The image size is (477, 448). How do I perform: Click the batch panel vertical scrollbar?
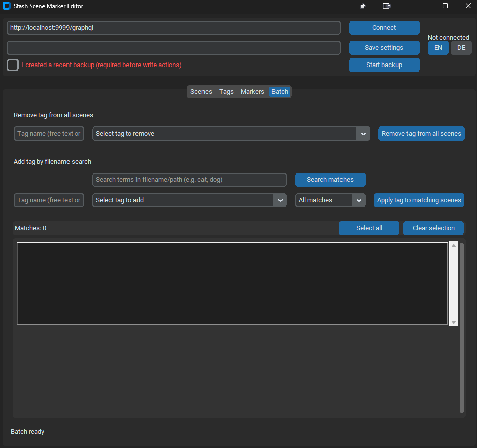point(462,328)
